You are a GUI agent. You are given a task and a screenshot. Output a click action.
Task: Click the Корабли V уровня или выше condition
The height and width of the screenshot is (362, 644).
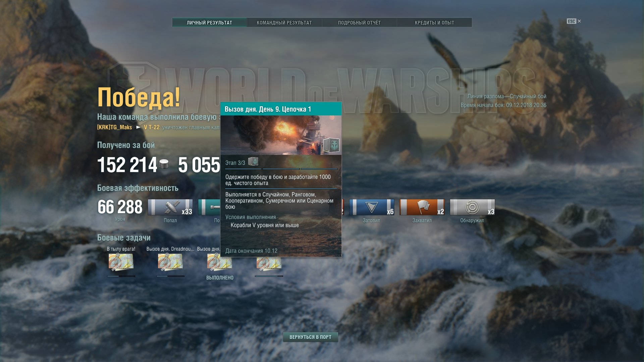pos(265,225)
